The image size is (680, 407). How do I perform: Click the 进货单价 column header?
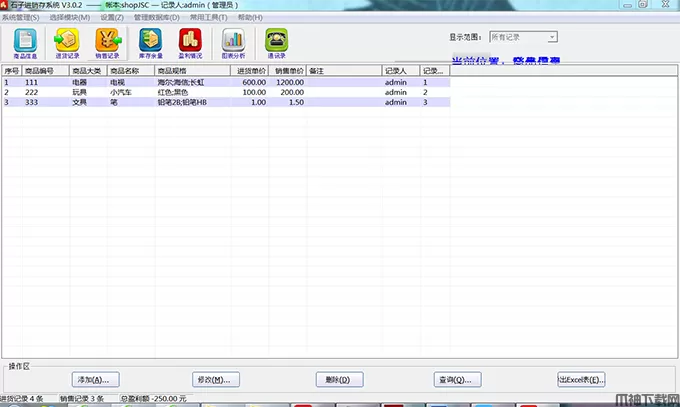click(x=249, y=72)
